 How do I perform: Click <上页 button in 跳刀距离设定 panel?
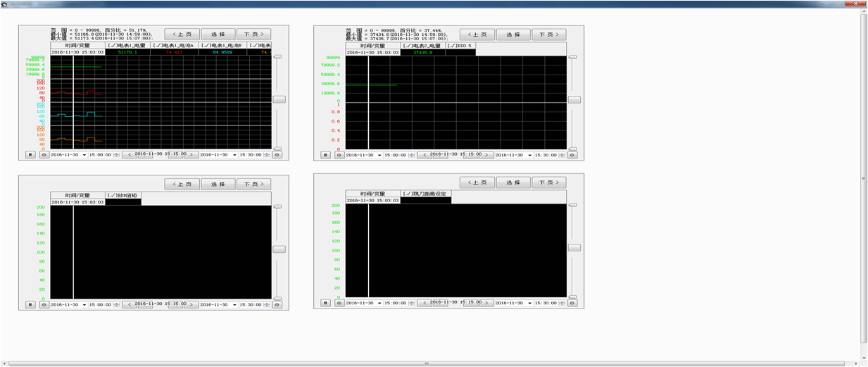coord(477,182)
